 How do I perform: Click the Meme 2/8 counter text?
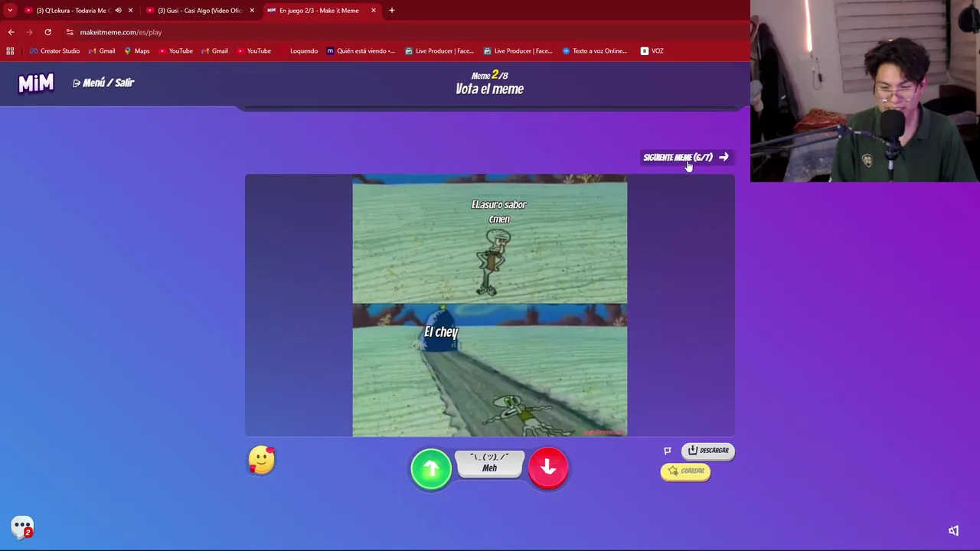[x=490, y=75]
